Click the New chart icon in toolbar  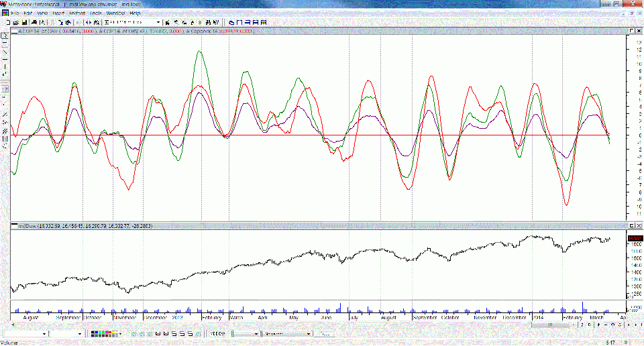(x=6, y=22)
